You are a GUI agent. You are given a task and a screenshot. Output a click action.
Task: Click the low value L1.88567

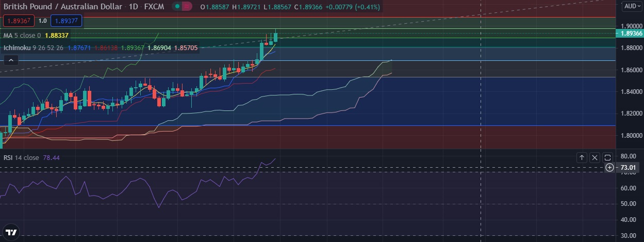click(278, 7)
